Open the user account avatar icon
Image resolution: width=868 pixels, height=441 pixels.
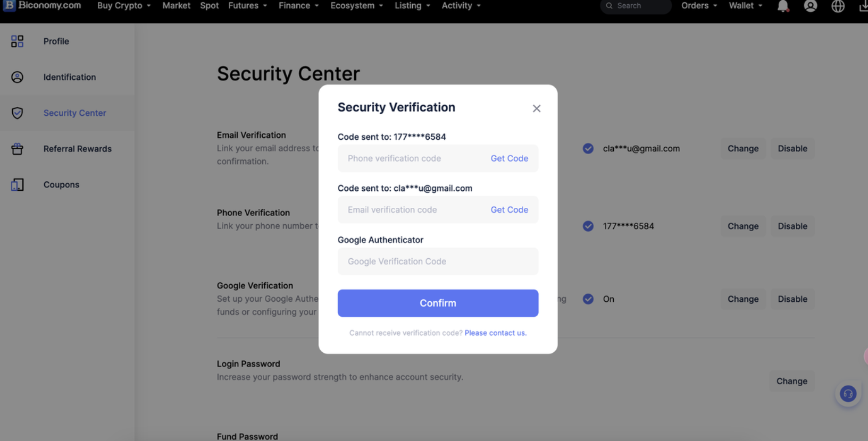[810, 6]
